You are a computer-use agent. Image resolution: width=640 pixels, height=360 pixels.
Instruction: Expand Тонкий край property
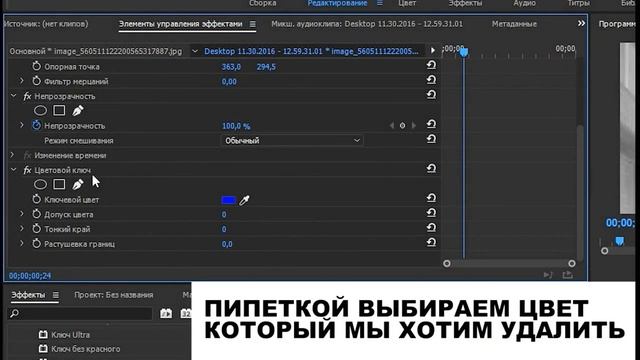(22, 229)
